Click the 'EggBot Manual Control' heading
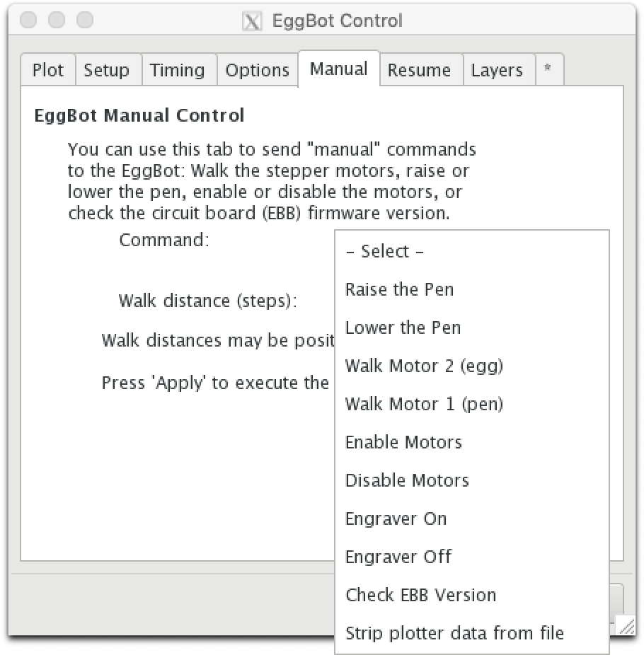644x655 pixels. click(x=139, y=115)
